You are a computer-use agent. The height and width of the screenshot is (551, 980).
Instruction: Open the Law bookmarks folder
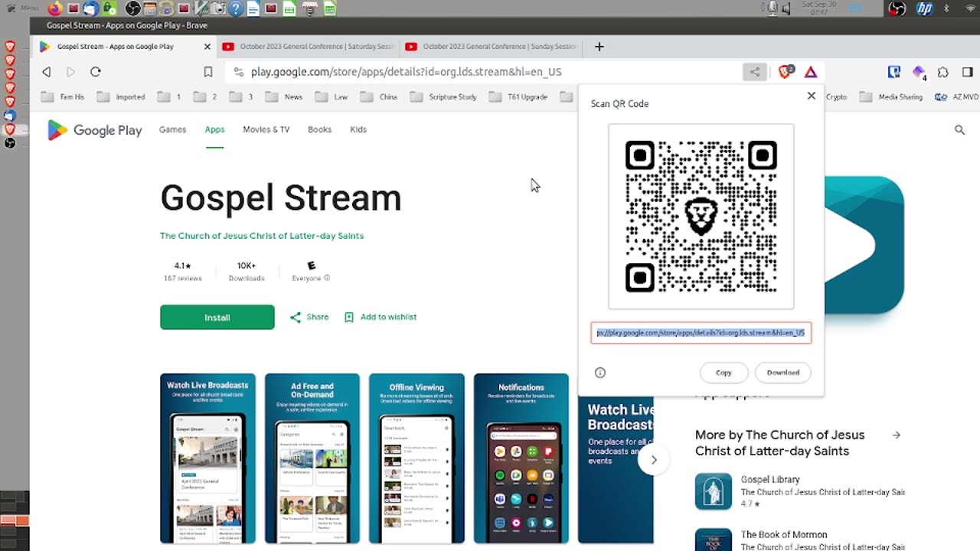coord(332,97)
